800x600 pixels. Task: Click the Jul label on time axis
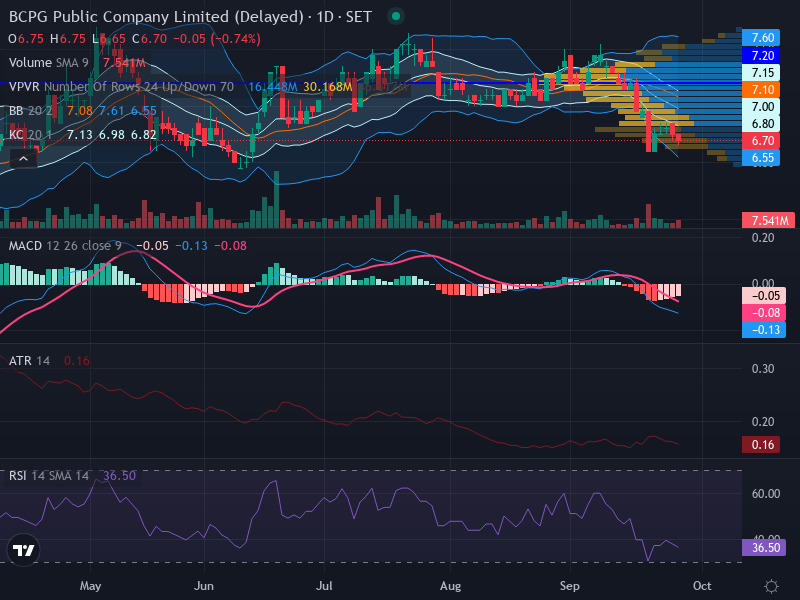[x=324, y=586]
